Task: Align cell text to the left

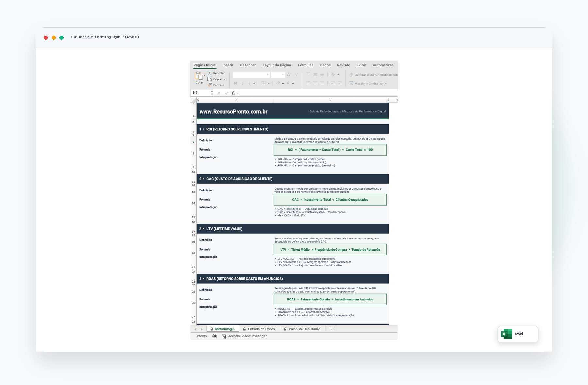Action: coord(308,83)
